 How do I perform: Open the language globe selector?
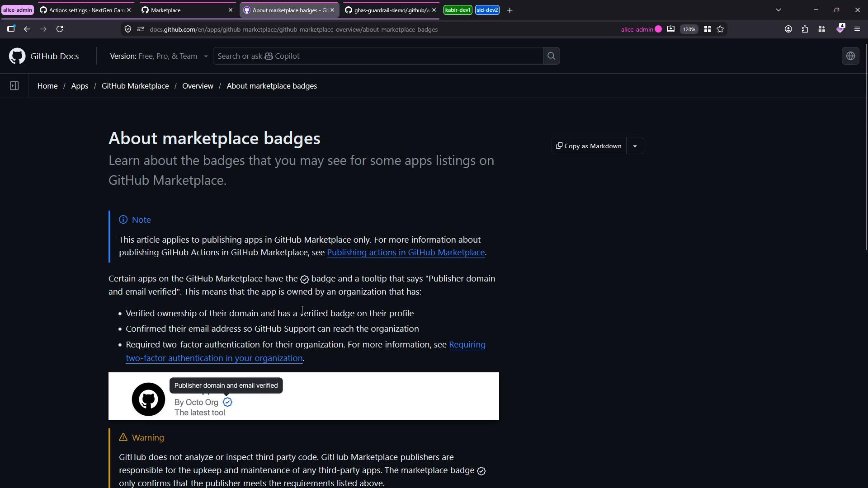(x=850, y=56)
